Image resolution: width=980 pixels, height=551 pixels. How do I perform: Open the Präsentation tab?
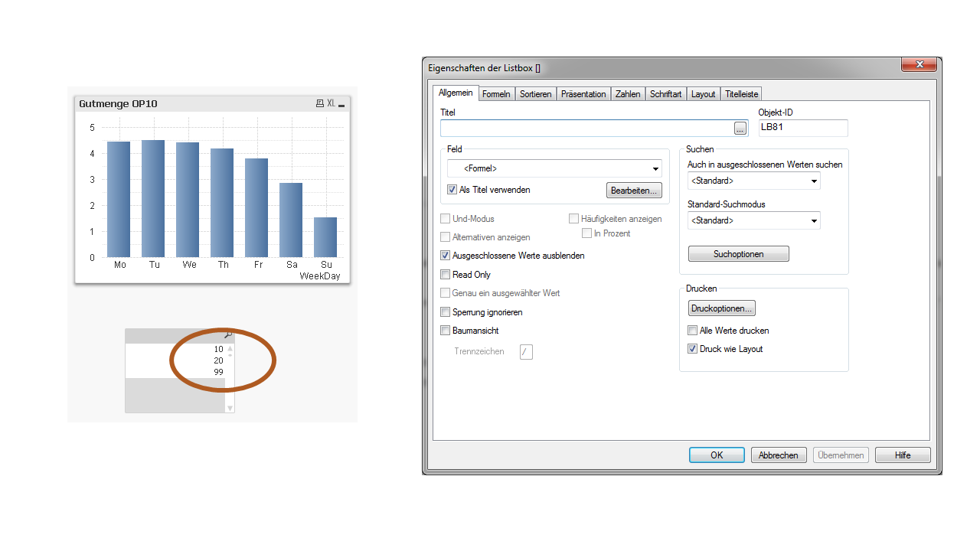point(583,94)
